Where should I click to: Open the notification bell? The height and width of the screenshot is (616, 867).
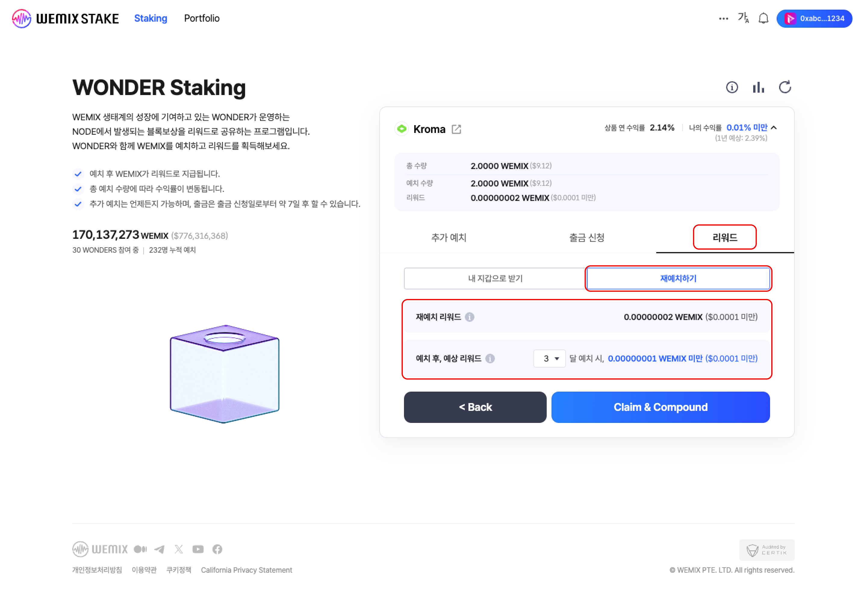(x=763, y=18)
